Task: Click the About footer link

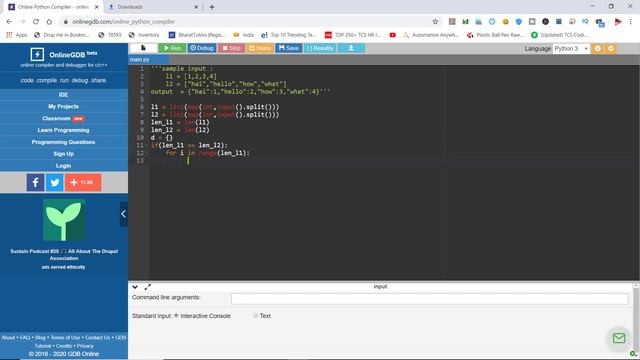Action: [x=8, y=338]
